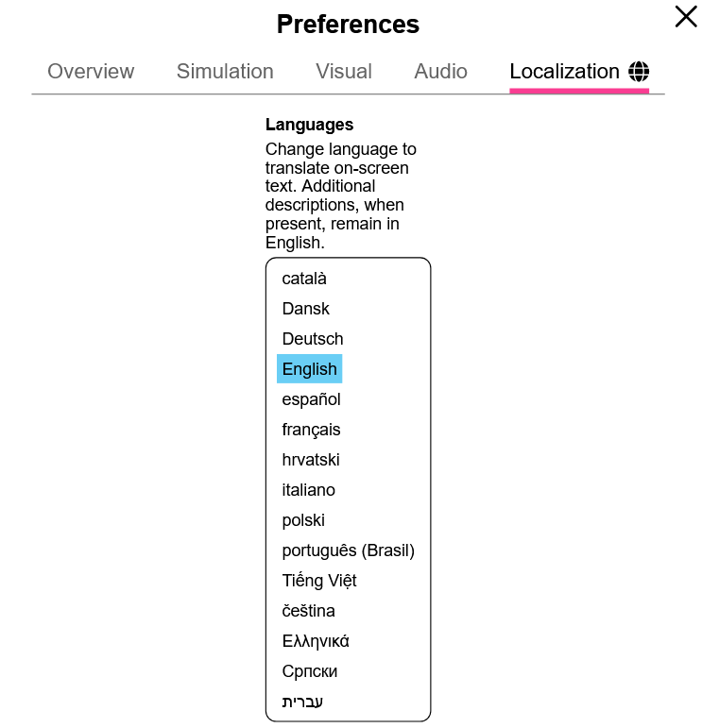Click the highlighted English option
Viewport: 702px width, 728px height.
click(309, 369)
